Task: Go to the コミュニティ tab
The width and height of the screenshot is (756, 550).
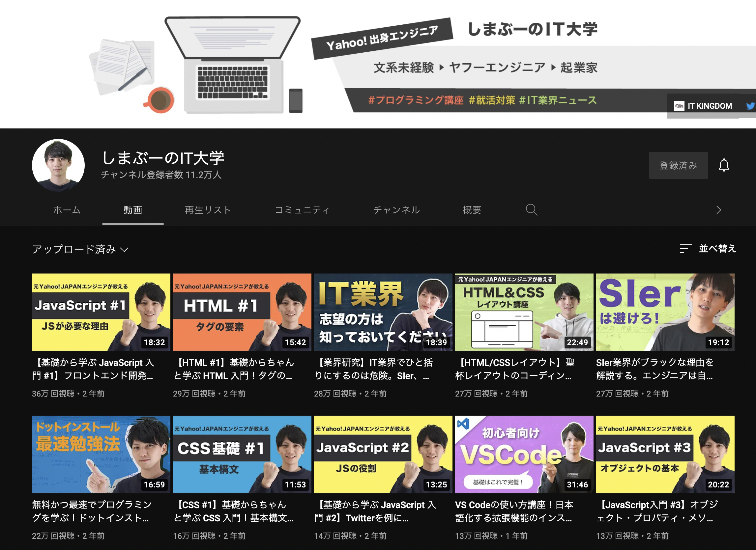Action: [x=302, y=210]
